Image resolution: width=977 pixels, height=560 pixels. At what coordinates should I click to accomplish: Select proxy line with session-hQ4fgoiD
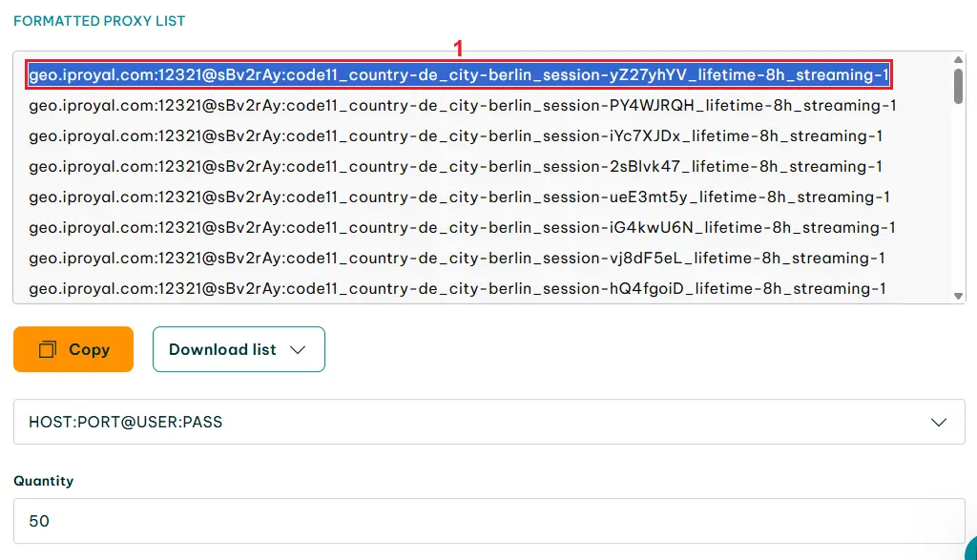pyautogui.click(x=457, y=288)
